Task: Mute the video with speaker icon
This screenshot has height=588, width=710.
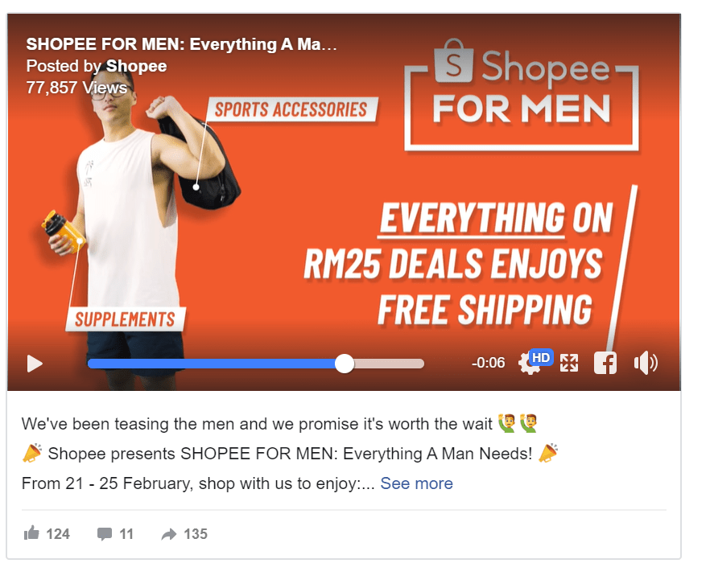Action: point(646,363)
